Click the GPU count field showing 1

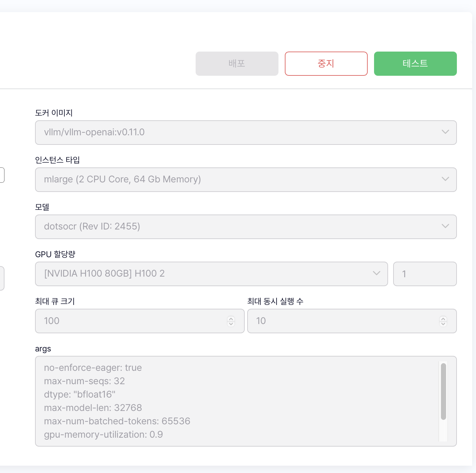pos(425,274)
